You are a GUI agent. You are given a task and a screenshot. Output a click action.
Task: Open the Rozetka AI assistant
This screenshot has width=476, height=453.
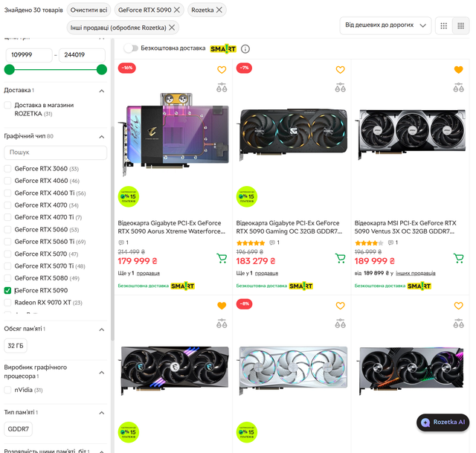click(443, 422)
